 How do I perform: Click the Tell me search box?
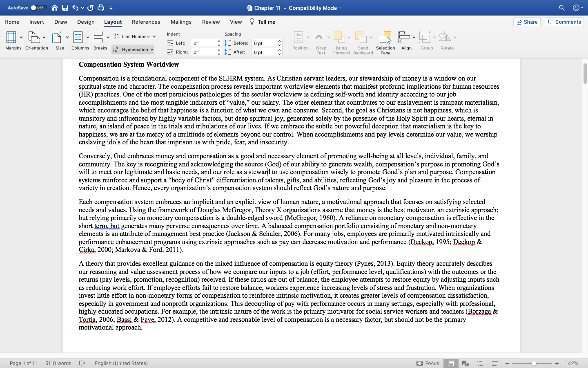[x=262, y=22]
